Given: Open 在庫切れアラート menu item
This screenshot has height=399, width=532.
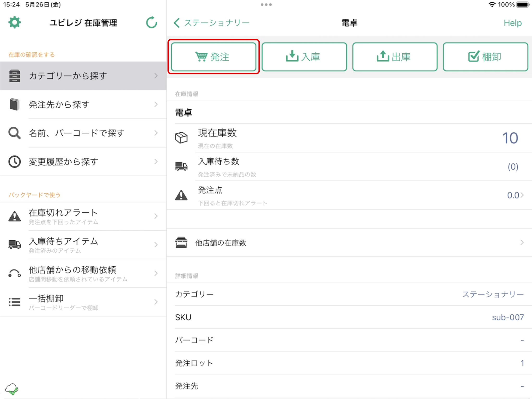Looking at the screenshot, I should [x=83, y=216].
